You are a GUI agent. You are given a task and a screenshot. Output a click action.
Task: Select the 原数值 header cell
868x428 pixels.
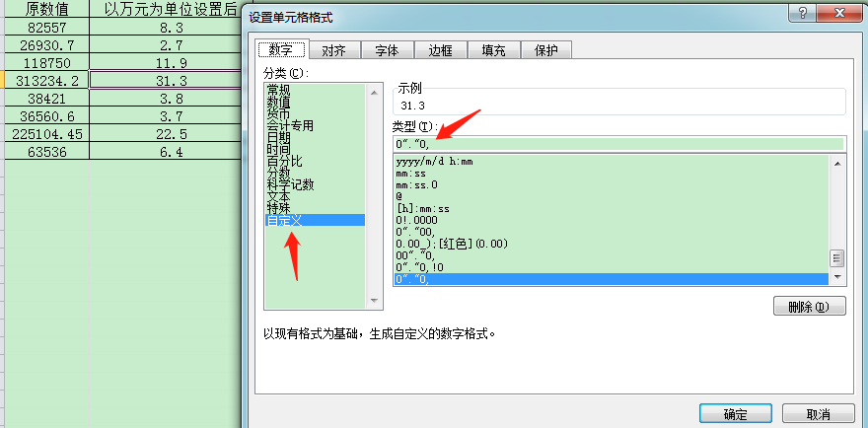(46, 10)
